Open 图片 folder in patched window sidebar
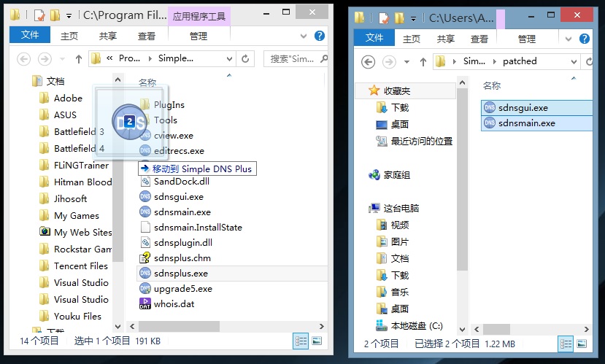 click(x=393, y=241)
